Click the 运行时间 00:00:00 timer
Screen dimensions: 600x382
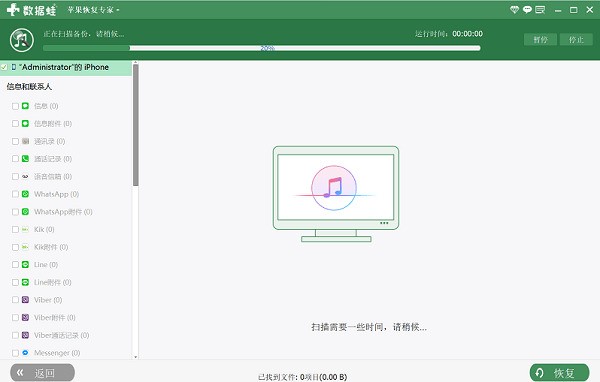[x=449, y=34]
